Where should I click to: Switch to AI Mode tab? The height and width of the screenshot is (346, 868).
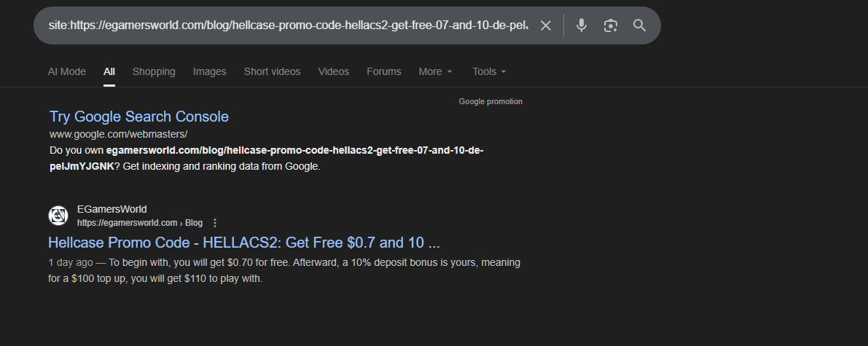[x=67, y=71]
